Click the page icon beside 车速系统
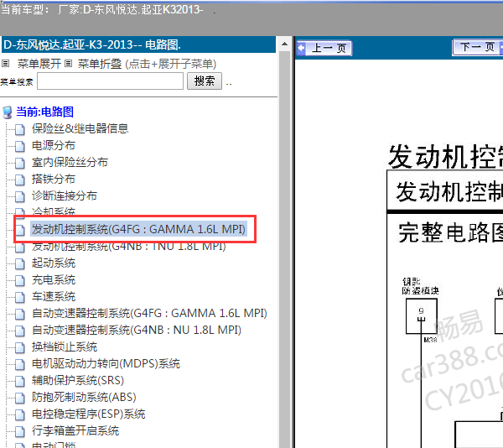Image resolution: width=503 pixels, height=448 pixels. (x=20, y=297)
